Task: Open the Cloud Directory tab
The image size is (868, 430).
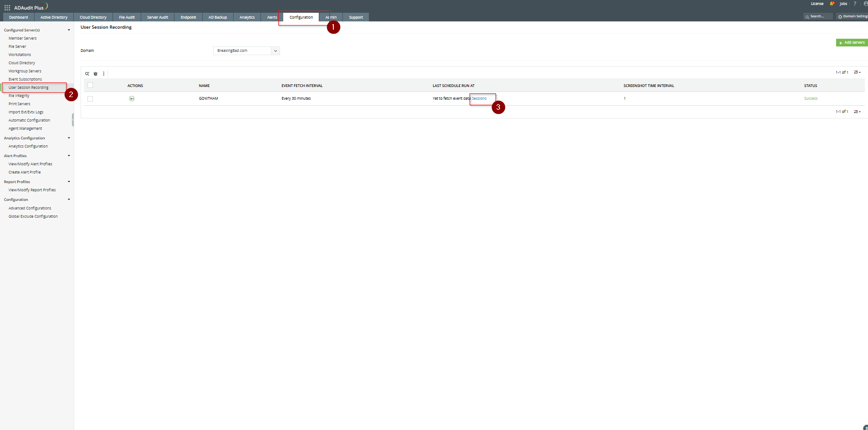Action: 93,17
